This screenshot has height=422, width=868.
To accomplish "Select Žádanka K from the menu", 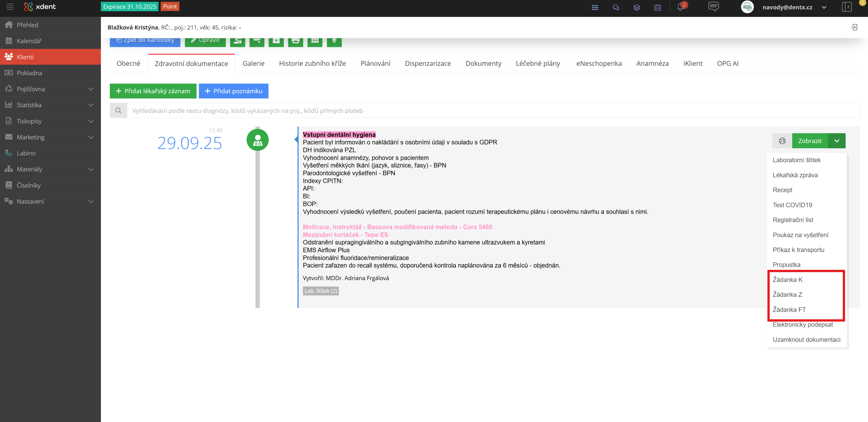I will click(787, 280).
